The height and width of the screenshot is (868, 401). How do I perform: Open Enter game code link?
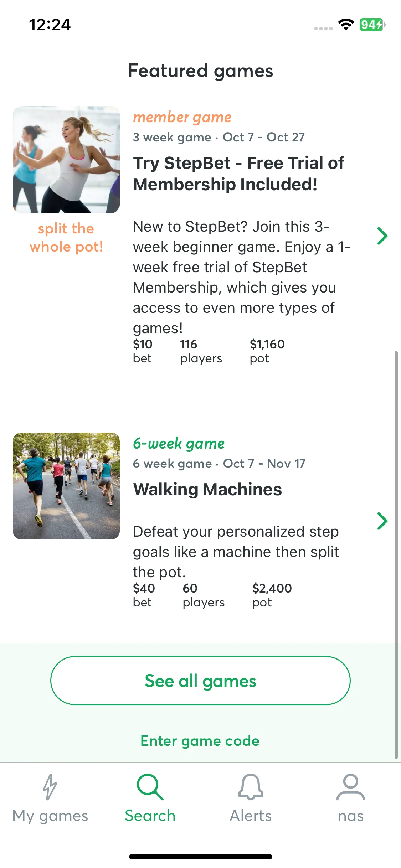point(200,741)
